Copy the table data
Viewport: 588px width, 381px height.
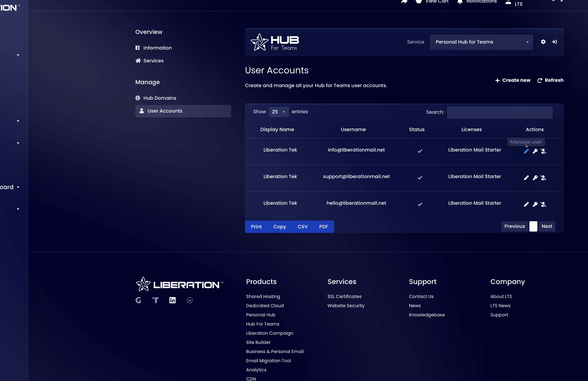point(279,227)
